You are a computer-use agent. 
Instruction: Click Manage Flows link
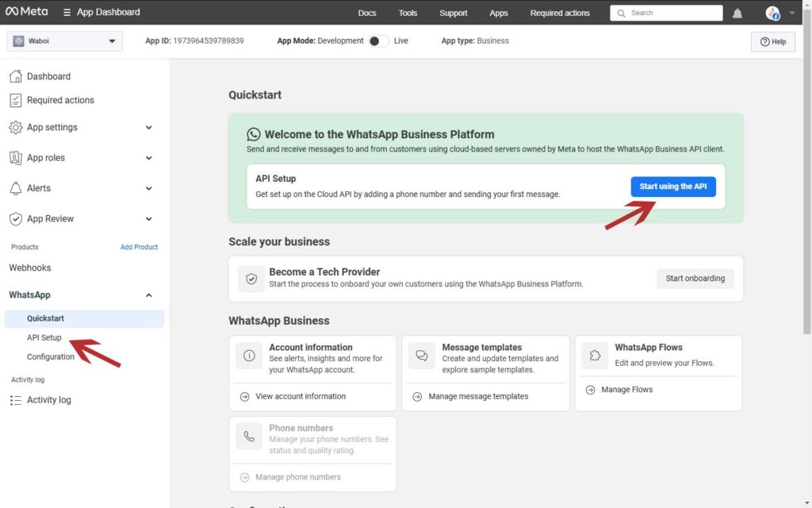[626, 390]
